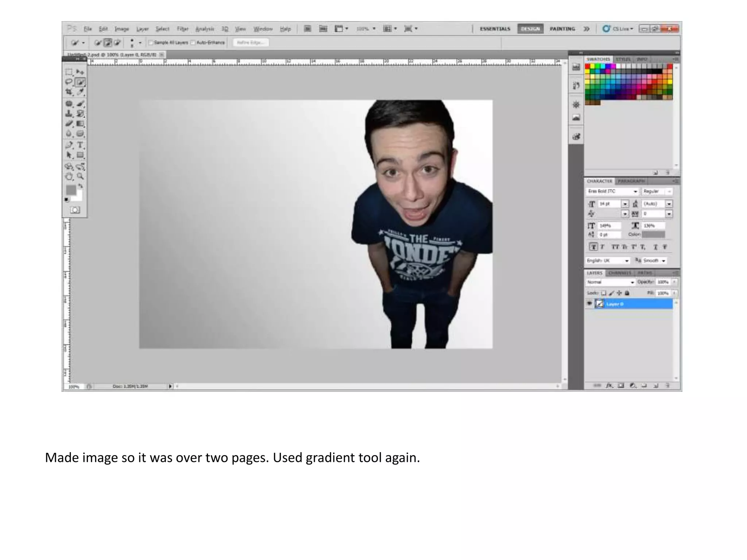Toggle Faux Bold text style
Screen dimensions: 747x560
(593, 247)
